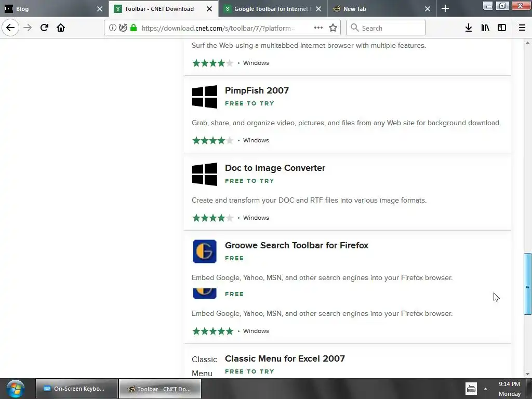This screenshot has height=399, width=532.
Task: Open the Doc to Image Converter listing
Action: click(275, 168)
